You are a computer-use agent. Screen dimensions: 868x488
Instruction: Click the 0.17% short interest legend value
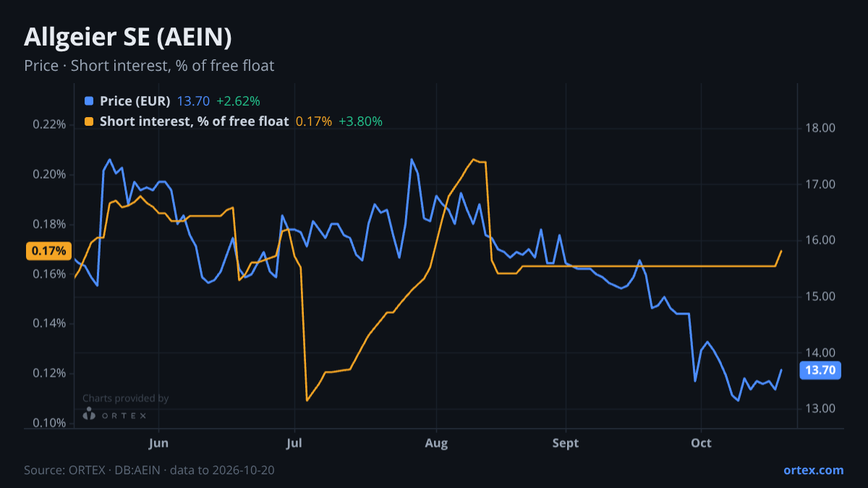pos(314,121)
